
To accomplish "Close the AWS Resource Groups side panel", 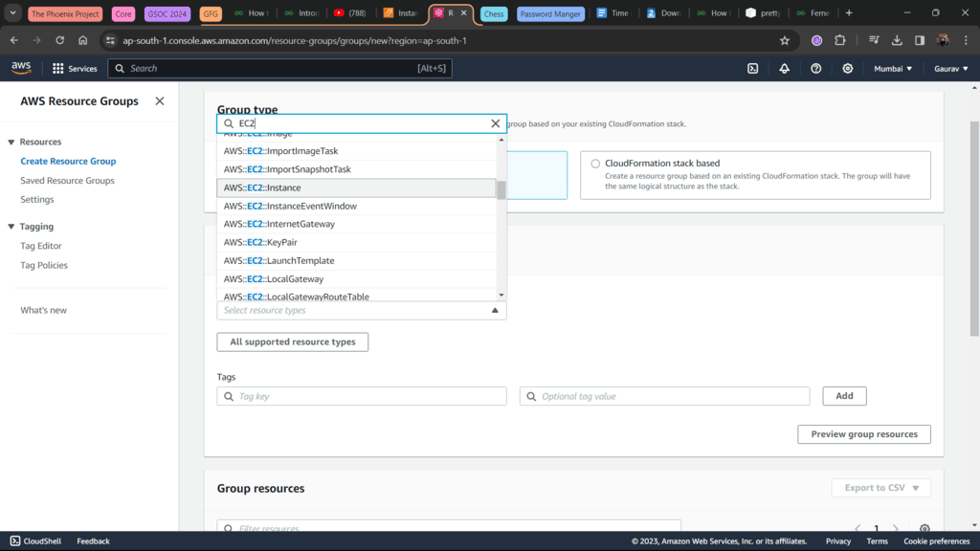I will click(x=160, y=101).
